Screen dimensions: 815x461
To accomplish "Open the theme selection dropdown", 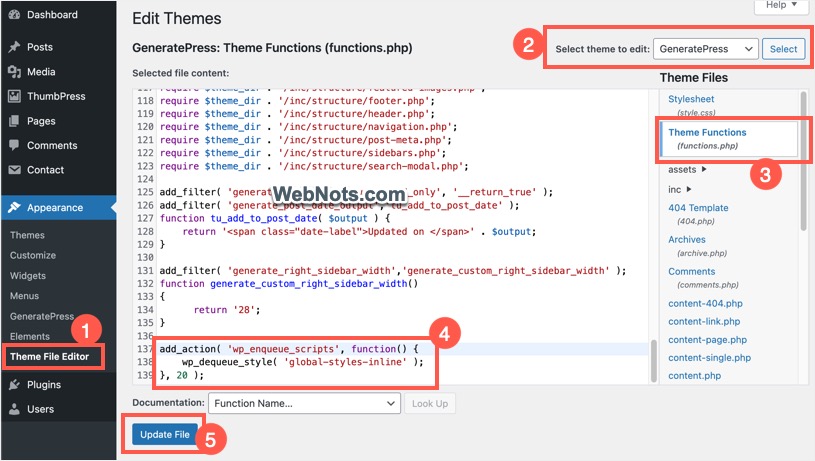I will 705,49.
